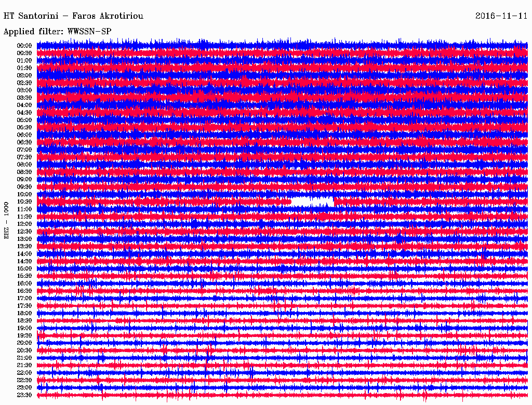
Task: Click the vertical axis label 'EHZ – 1000'
Action: pyautogui.click(x=6, y=221)
